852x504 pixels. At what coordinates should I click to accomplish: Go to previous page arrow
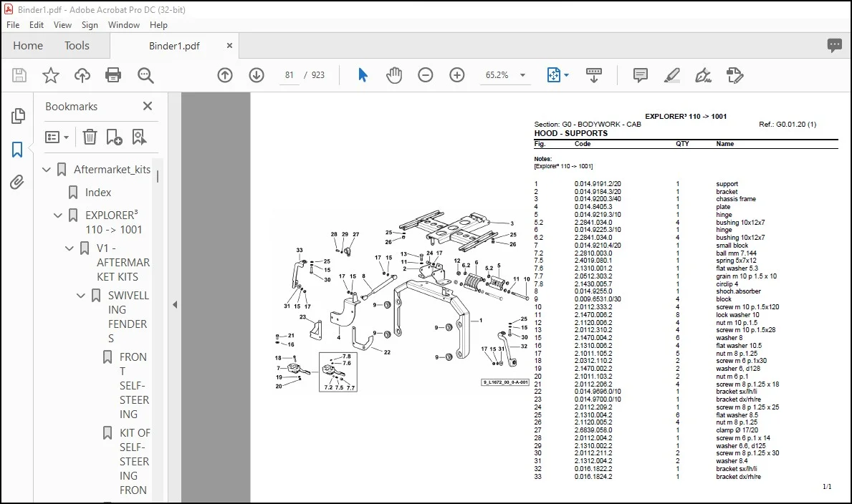[x=225, y=75]
